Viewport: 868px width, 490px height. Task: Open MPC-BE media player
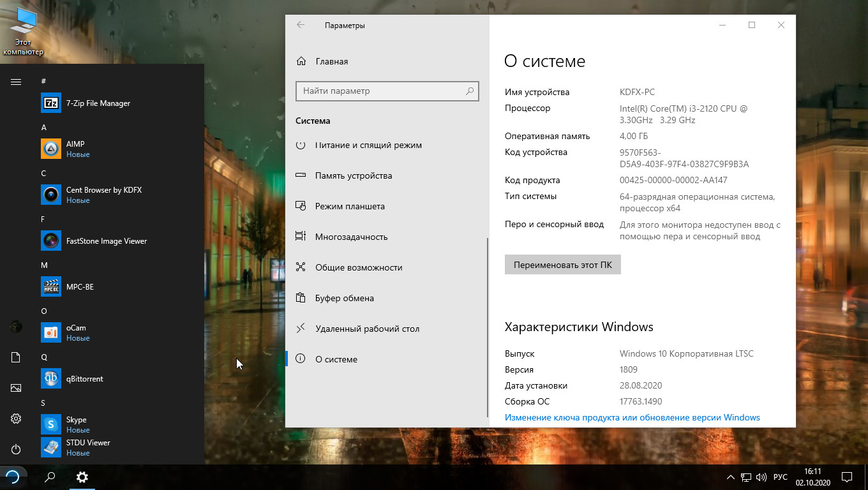pos(80,287)
